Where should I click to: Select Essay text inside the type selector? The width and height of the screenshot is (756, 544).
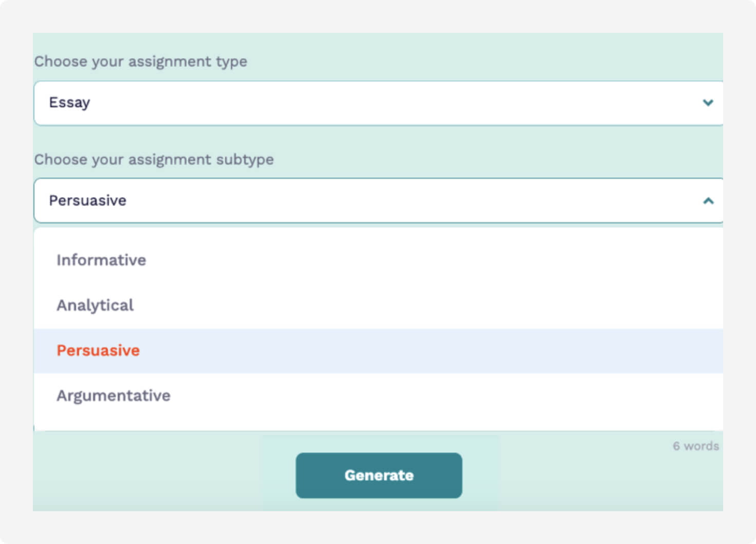coord(69,103)
